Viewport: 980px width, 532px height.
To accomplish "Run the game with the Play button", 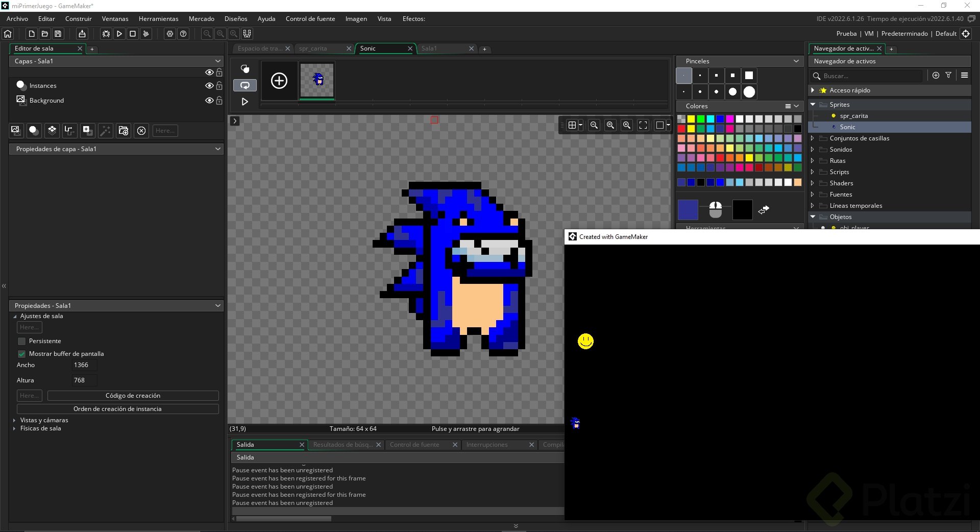I will pyautogui.click(x=119, y=34).
